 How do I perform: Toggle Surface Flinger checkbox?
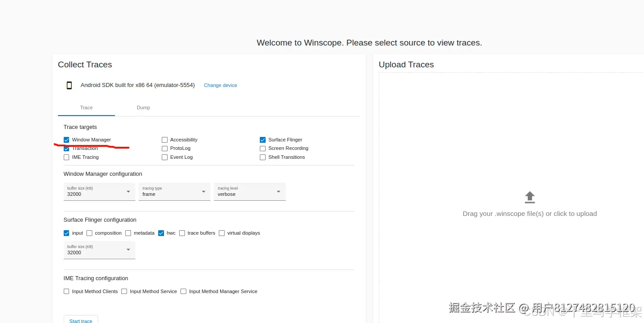[x=263, y=140]
